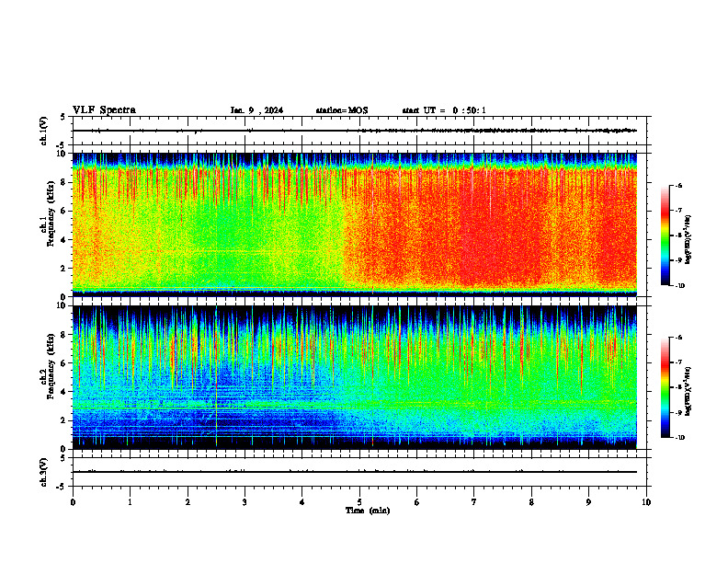Click the "2" kHz tick on the ch.1 frequency axis
The height and width of the screenshot is (563, 728).
click(x=64, y=268)
